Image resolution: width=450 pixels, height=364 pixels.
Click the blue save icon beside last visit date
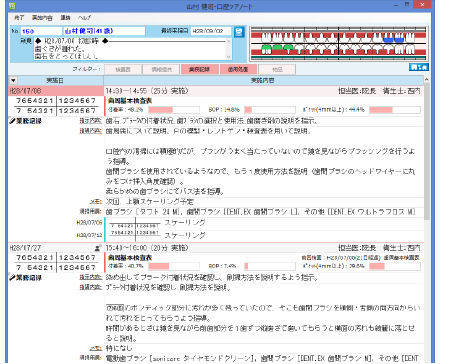[x=239, y=32]
